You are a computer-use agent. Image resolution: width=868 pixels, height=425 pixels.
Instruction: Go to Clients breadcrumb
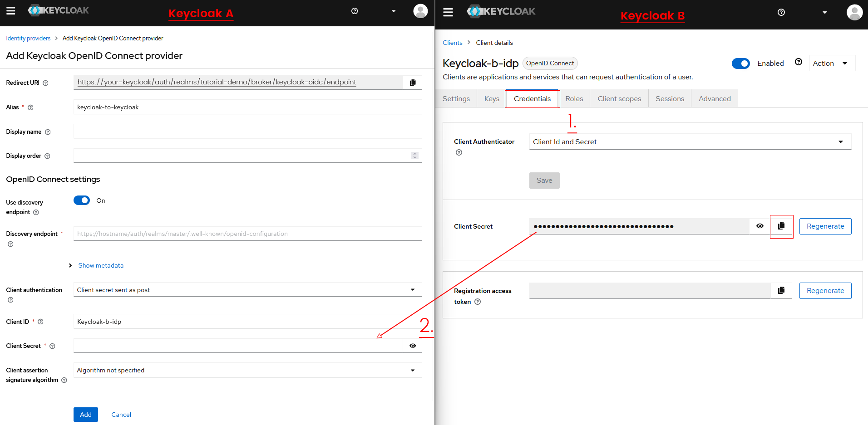click(x=453, y=43)
